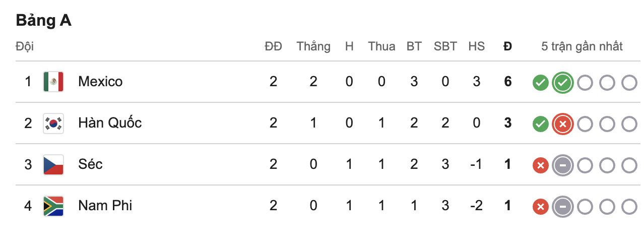Click Nam Phi's highlighted draw icon
This screenshot has height=244, width=644.
[563, 206]
